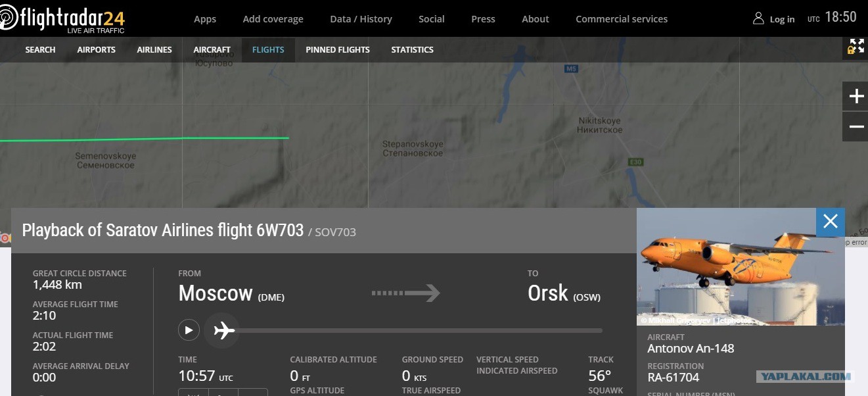
Task: Open the SEARCH tab
Action: coord(40,49)
